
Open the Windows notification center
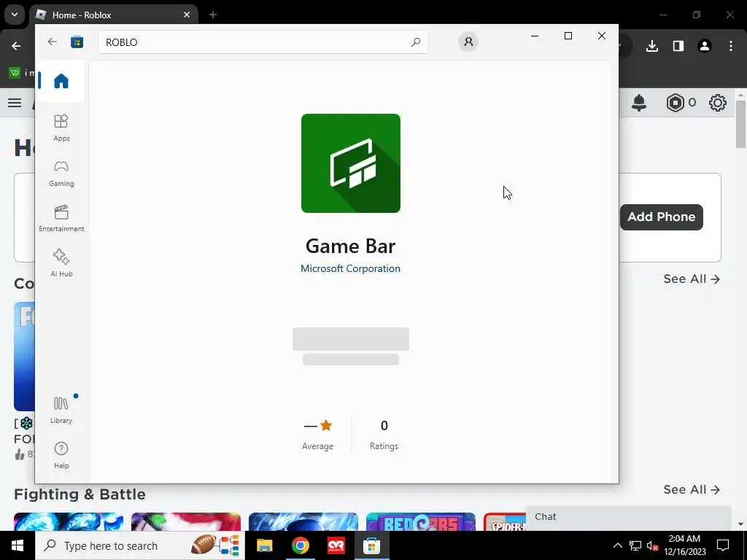[x=723, y=545]
